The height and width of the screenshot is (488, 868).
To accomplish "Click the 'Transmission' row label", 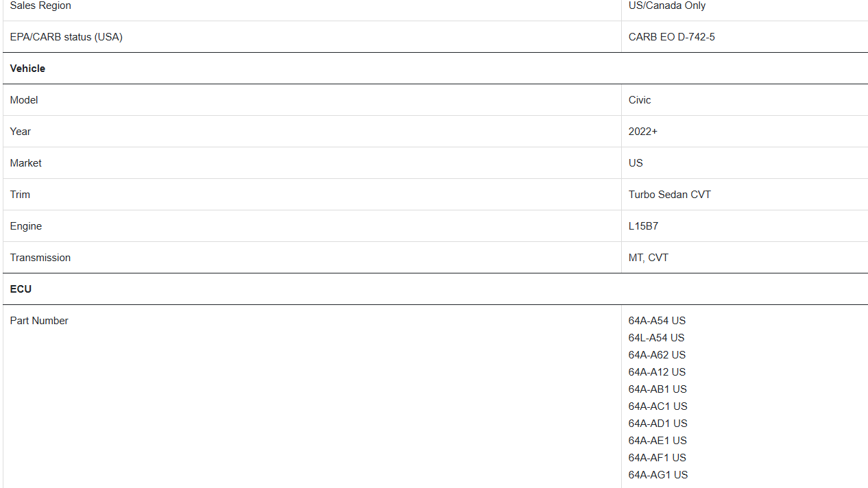I will [40, 258].
